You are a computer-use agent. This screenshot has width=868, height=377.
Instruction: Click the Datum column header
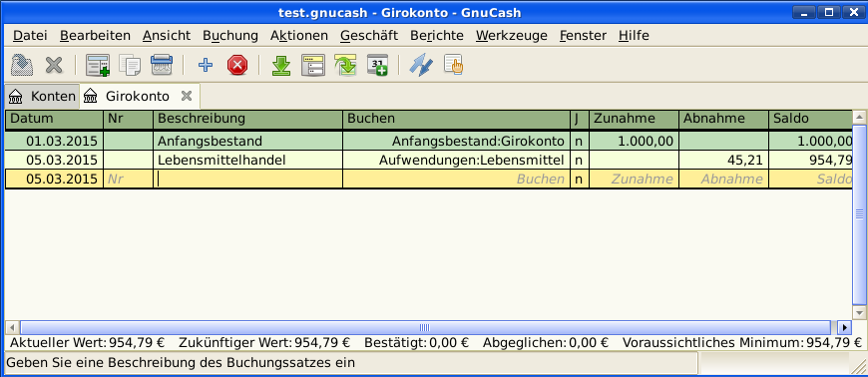coord(54,119)
